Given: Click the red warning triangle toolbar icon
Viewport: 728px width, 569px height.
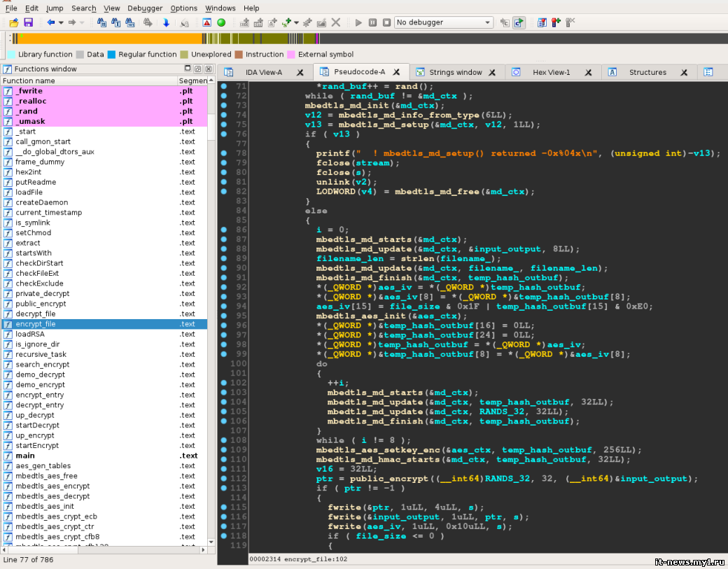Looking at the screenshot, I should [207, 22].
